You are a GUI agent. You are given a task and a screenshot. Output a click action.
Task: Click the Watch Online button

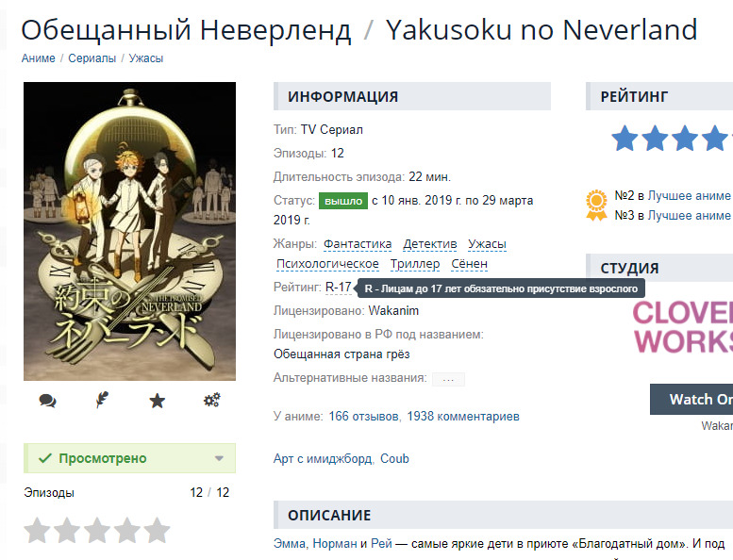691,400
